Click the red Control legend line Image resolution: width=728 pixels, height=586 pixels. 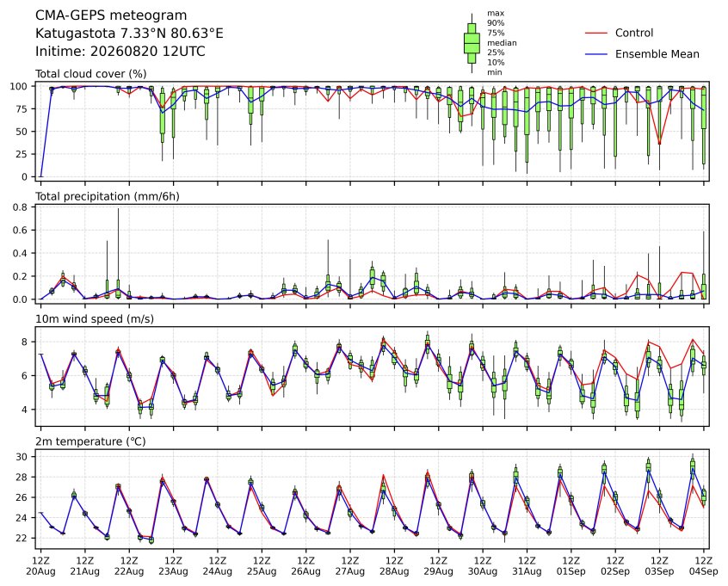[x=596, y=34]
